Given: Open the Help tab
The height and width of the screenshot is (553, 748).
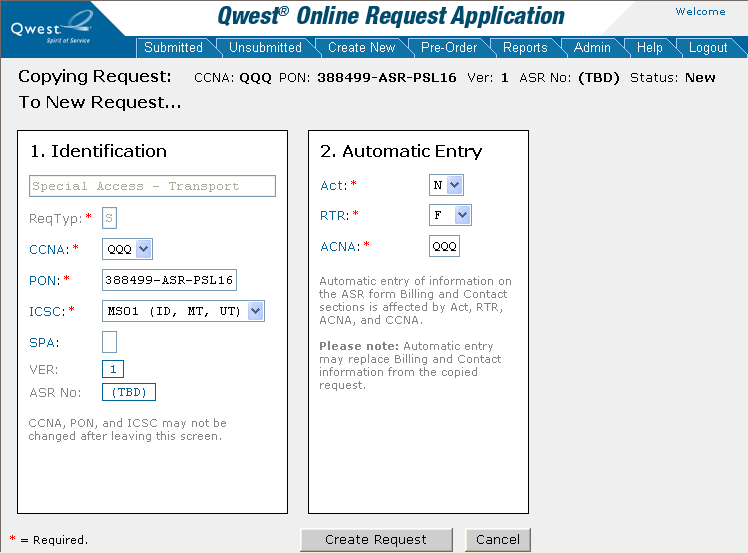Looking at the screenshot, I should click(649, 47).
